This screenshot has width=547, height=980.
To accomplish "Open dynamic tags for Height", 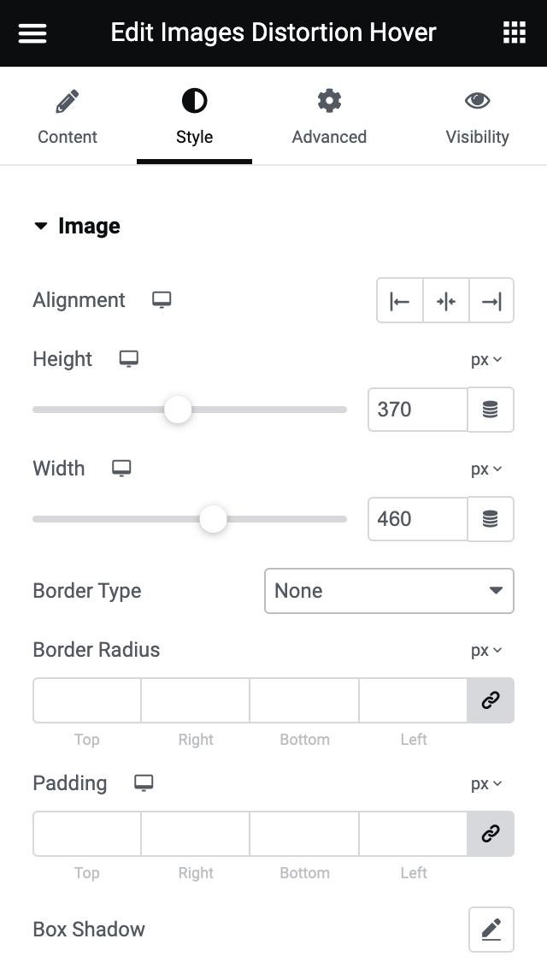I will (x=491, y=410).
